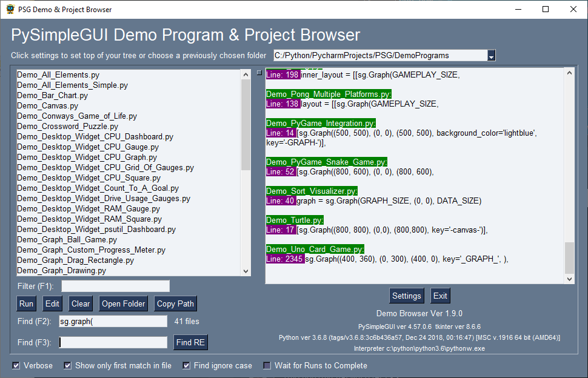This screenshot has height=378, width=588.
Task: Click output pane scrollbar up arrow
Action: (569, 73)
